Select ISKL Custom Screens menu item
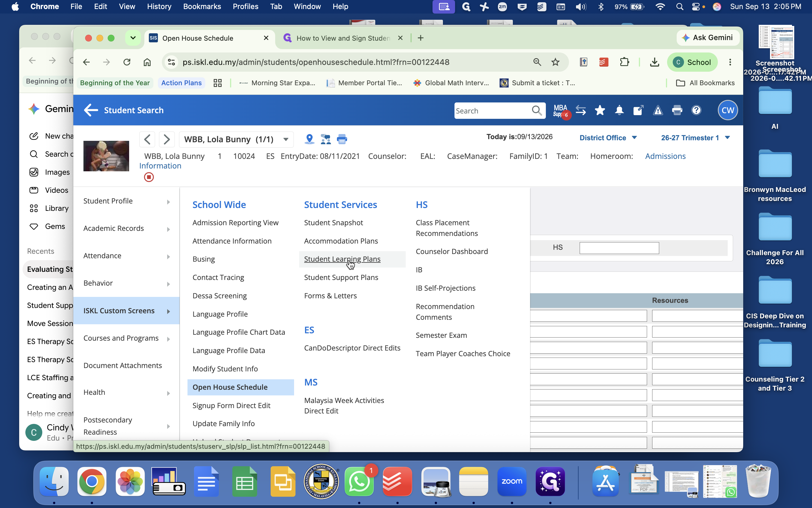Viewport: 812px width, 508px height. tap(127, 310)
